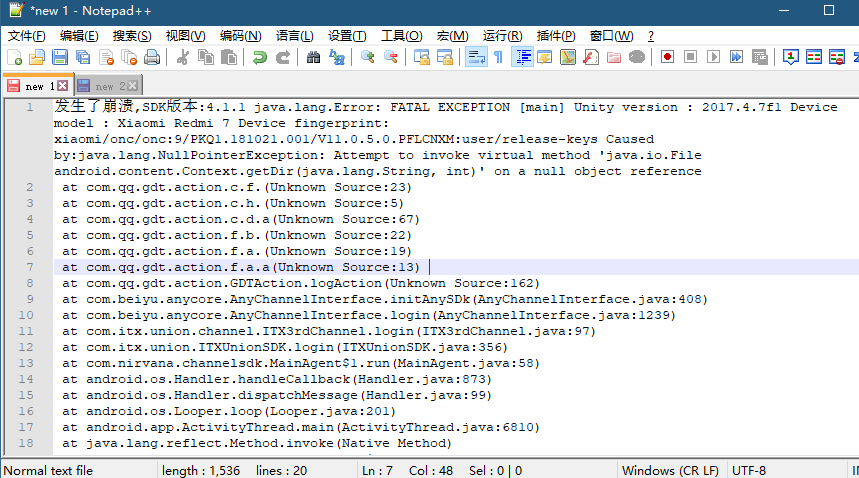
Task: Click Windows (CR LF) in status bar
Action: pyautogui.click(x=670, y=470)
